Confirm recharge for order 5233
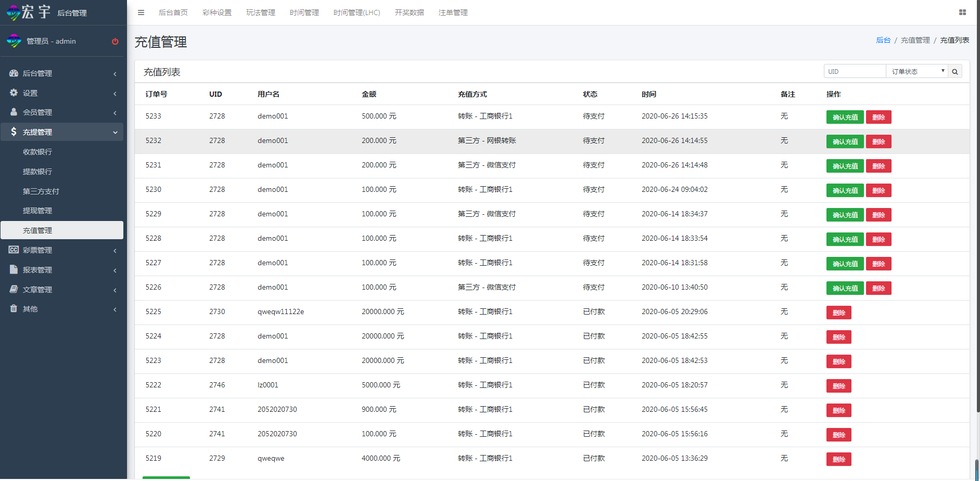Image resolution: width=980 pixels, height=481 pixels. pyautogui.click(x=845, y=117)
